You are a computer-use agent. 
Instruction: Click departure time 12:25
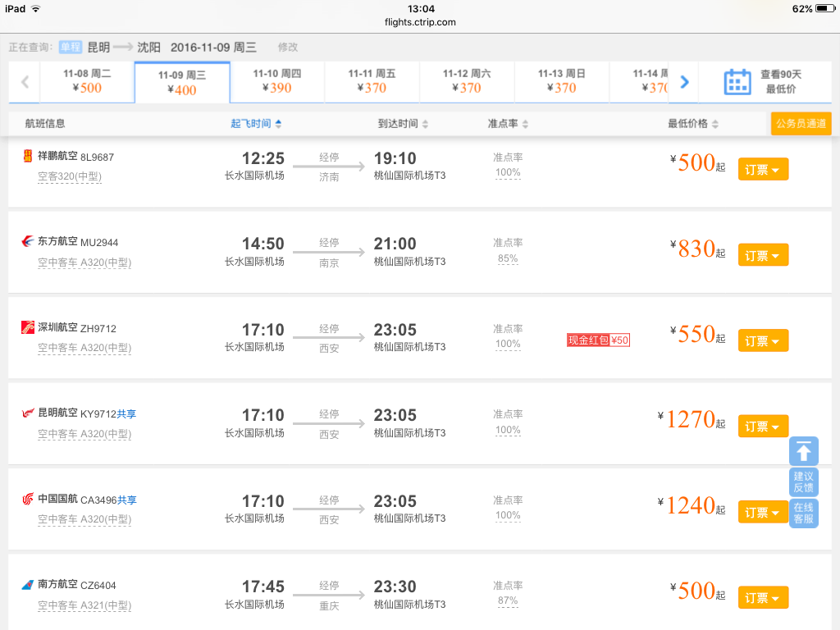(x=263, y=158)
